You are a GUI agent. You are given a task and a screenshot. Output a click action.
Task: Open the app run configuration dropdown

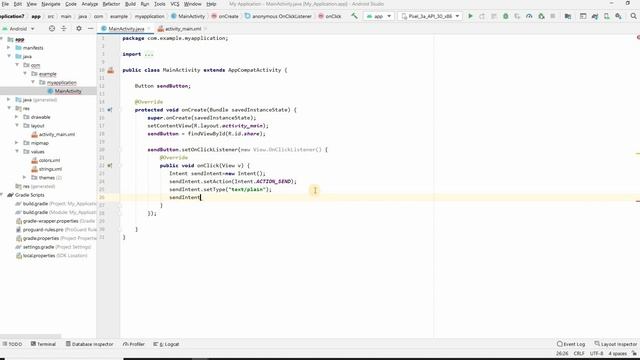click(x=378, y=16)
